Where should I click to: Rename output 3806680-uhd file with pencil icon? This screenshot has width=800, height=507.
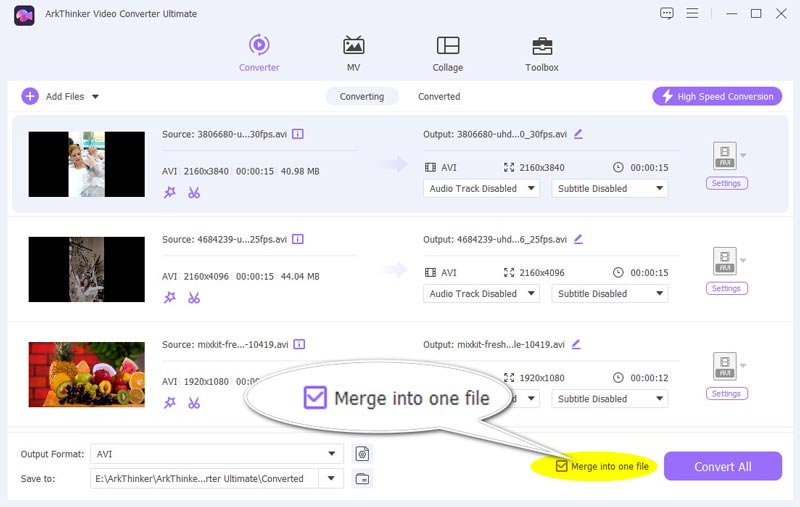[578, 134]
